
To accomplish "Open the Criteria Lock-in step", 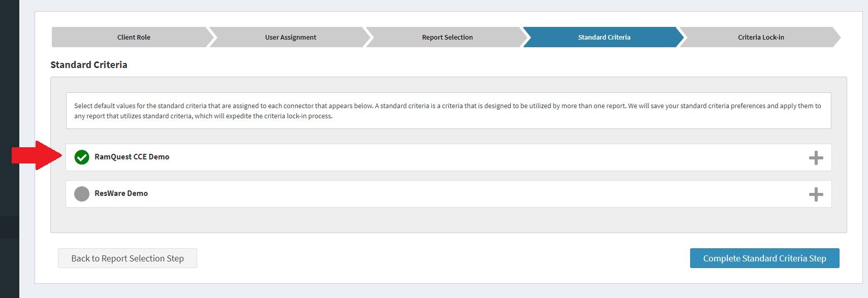I will coord(760,37).
